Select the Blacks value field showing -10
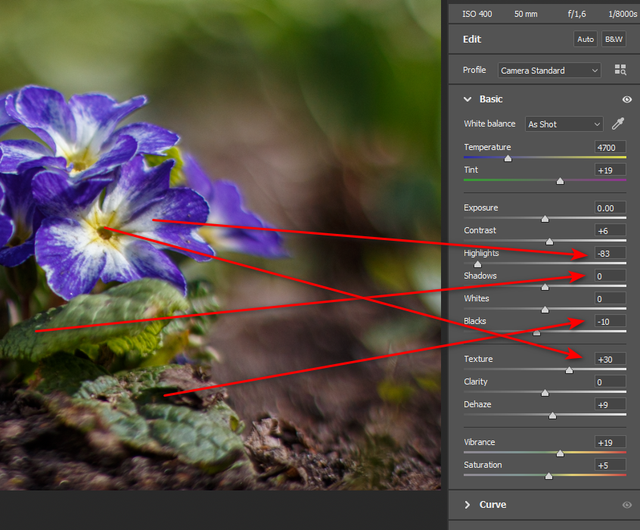This screenshot has height=530, width=640. pyautogui.click(x=607, y=321)
